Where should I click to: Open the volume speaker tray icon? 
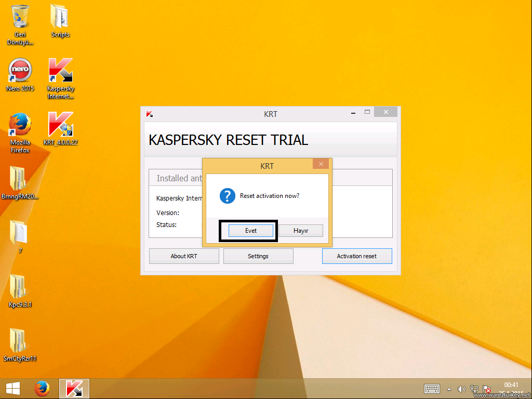tap(461, 389)
